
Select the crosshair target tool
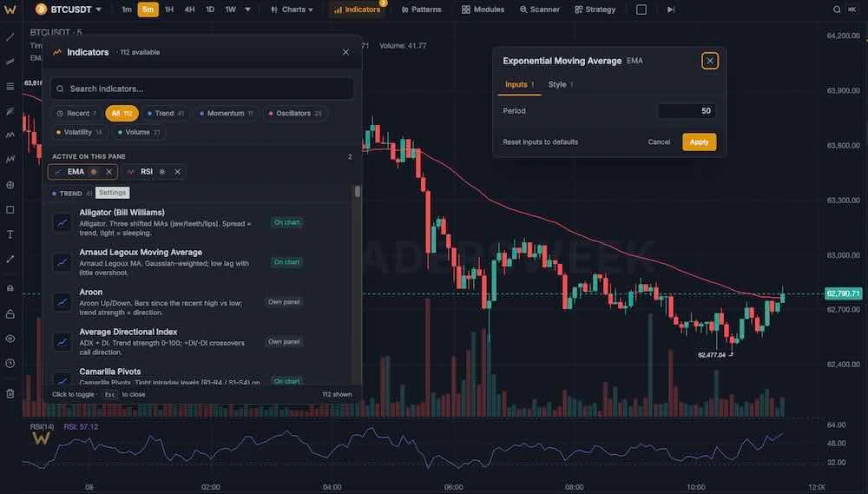point(10,185)
